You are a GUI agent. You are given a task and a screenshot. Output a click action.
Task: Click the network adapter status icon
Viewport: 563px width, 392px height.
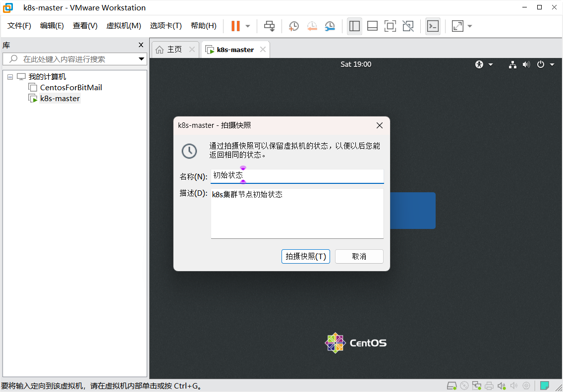tap(476, 386)
